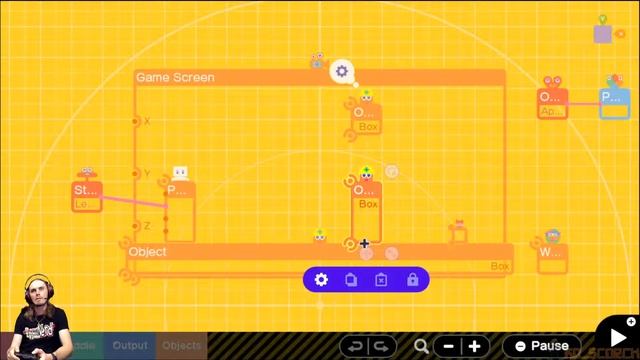Click the Game Screen Nodon camera character
This screenshot has height=360, width=640.
coord(317,61)
